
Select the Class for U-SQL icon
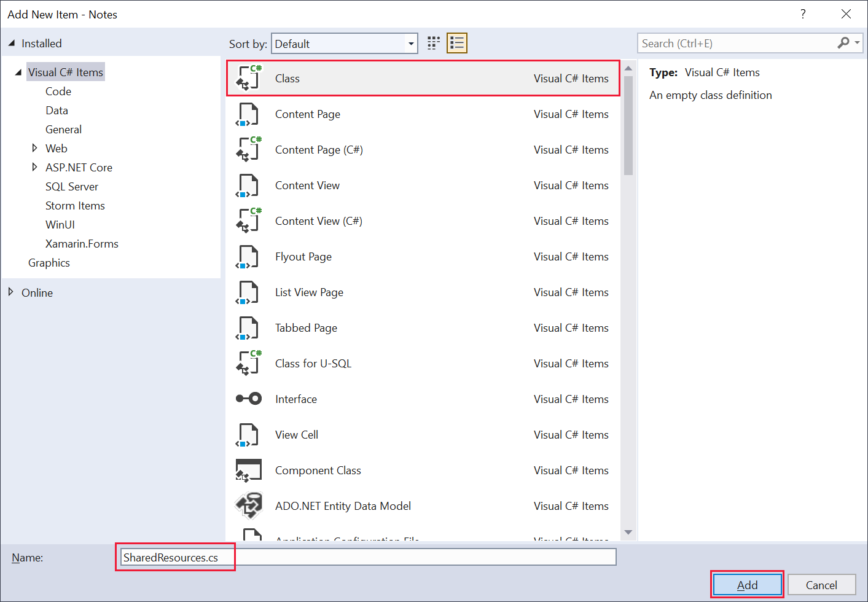pyautogui.click(x=248, y=363)
